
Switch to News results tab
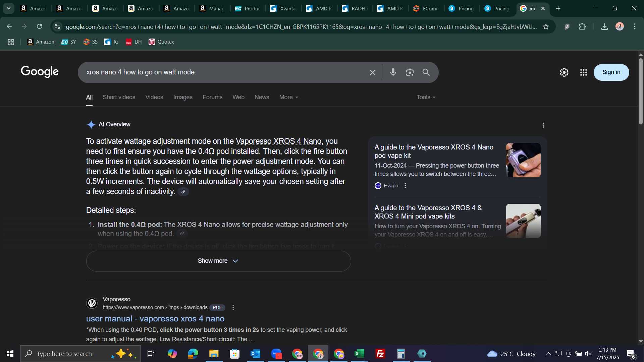point(262,97)
